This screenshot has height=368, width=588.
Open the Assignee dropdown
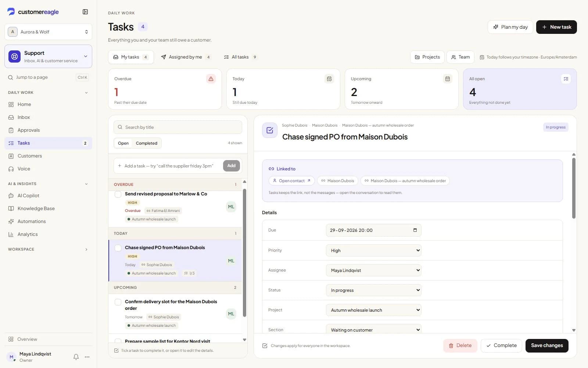click(x=373, y=270)
